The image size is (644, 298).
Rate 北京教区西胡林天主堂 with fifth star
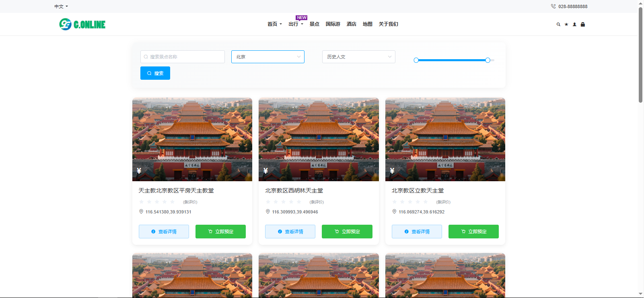pyautogui.click(x=299, y=202)
